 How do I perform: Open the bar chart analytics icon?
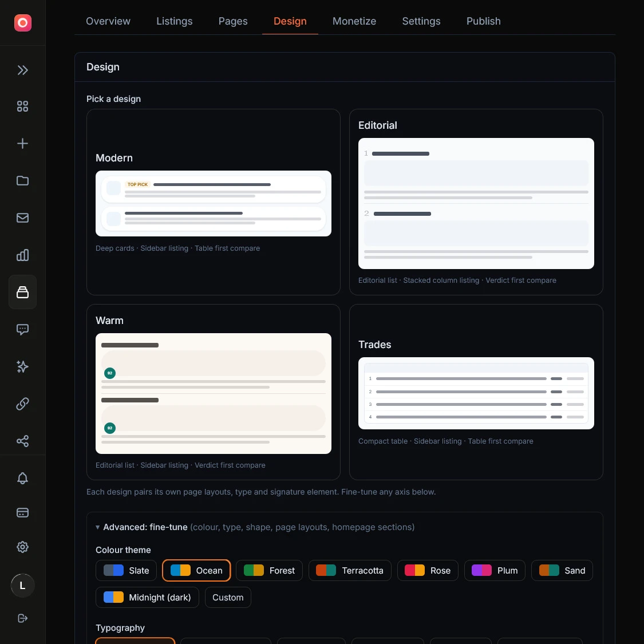(x=22, y=255)
